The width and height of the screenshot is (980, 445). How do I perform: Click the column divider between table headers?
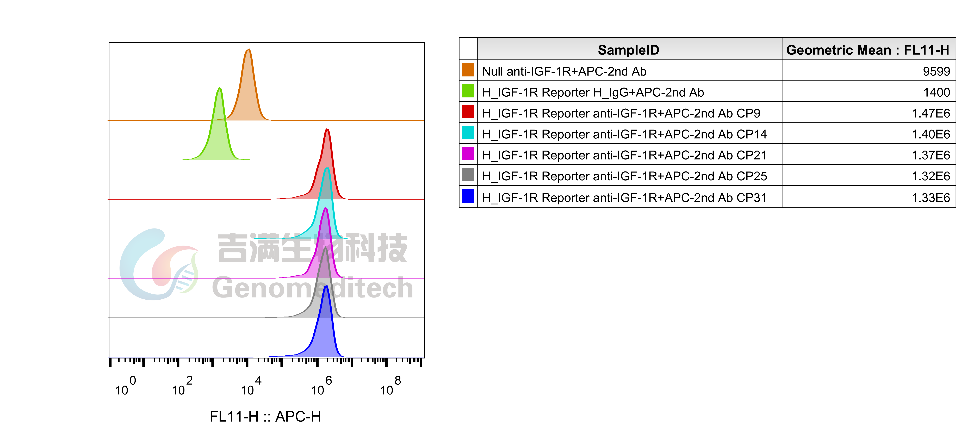[x=782, y=49]
